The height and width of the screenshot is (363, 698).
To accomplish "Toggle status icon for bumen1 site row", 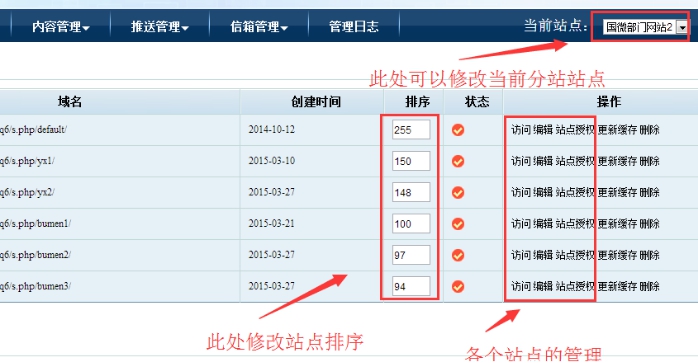I will [458, 224].
